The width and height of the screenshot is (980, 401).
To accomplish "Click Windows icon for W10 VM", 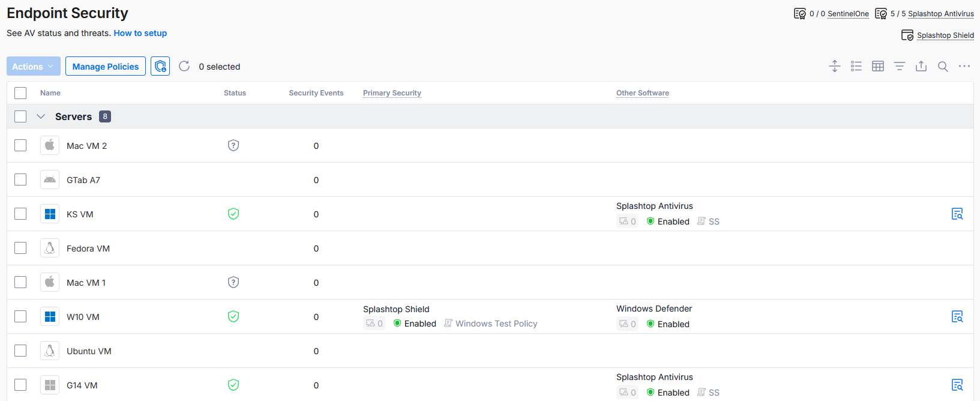I will click(x=50, y=316).
